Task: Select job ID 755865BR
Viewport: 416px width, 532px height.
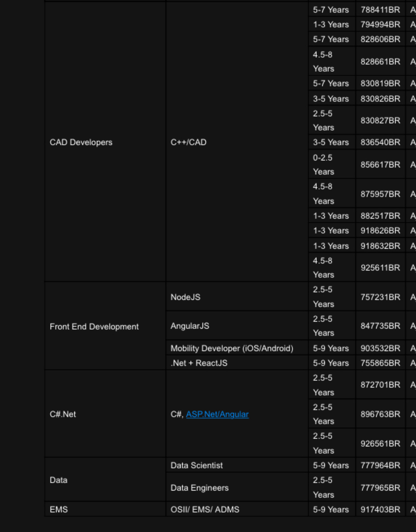Action: (380, 363)
